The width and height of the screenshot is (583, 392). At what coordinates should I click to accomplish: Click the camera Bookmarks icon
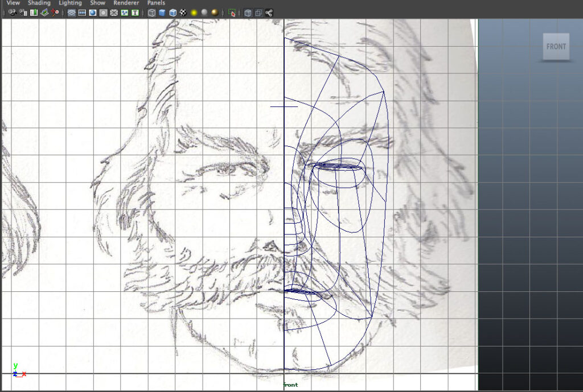[x=34, y=13]
